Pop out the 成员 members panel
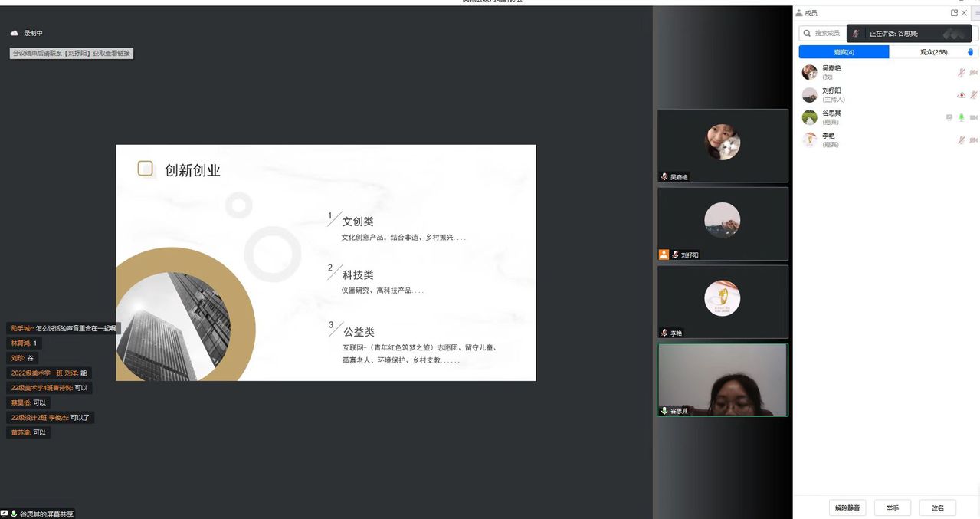Screen dimensions: 980x519 coord(954,13)
